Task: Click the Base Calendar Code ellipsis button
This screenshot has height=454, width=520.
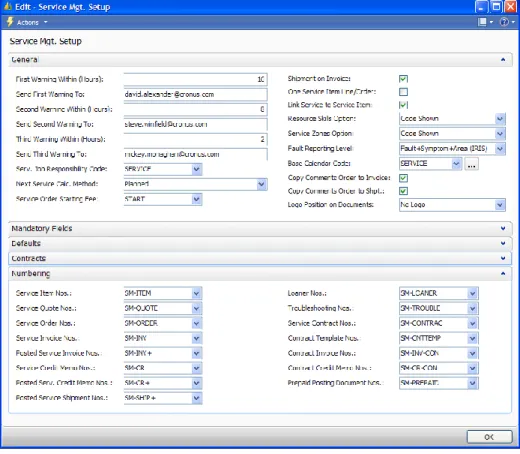Action: [x=471, y=164]
